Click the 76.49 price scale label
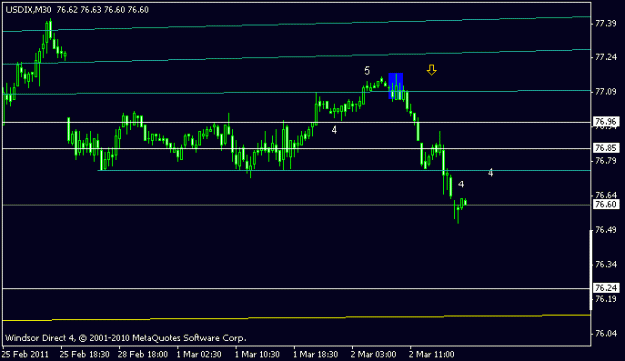This screenshot has height=361, width=625. pos(605,230)
